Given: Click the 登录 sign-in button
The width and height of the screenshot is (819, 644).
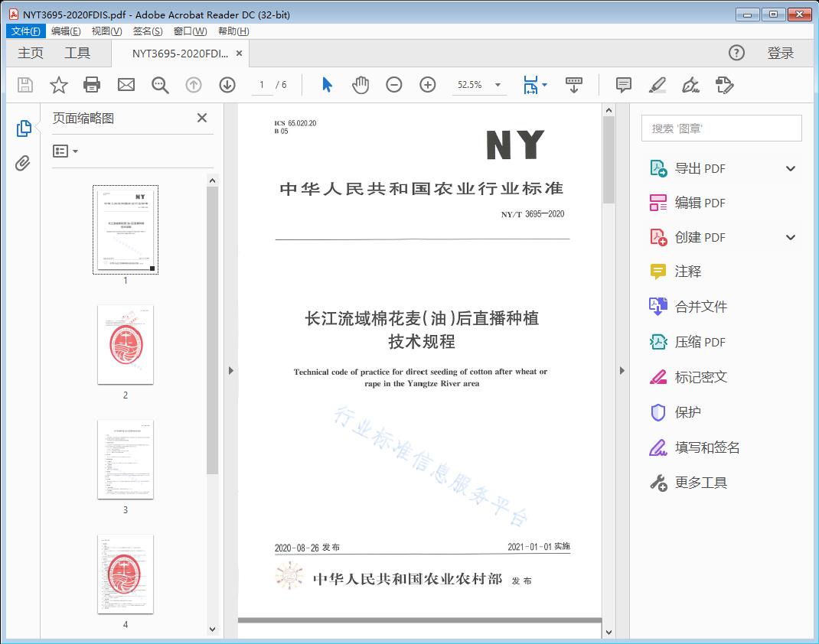Looking at the screenshot, I should [x=780, y=53].
